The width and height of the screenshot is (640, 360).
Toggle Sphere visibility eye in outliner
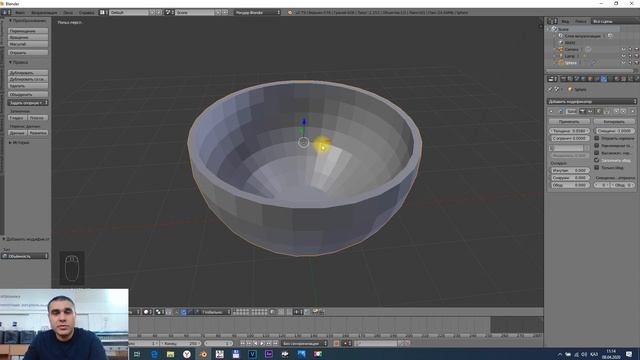pyautogui.click(x=623, y=62)
